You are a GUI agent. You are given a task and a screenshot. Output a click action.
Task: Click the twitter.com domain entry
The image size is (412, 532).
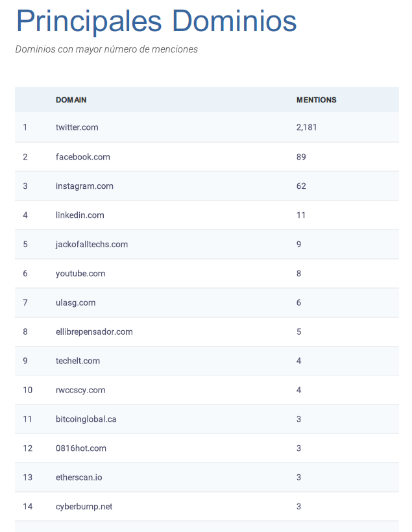(77, 127)
